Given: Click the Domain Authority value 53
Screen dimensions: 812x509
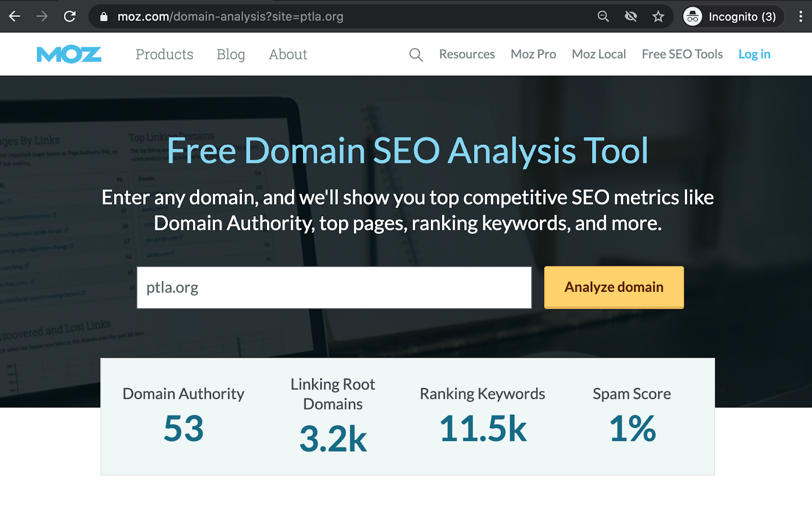Looking at the screenshot, I should (184, 428).
